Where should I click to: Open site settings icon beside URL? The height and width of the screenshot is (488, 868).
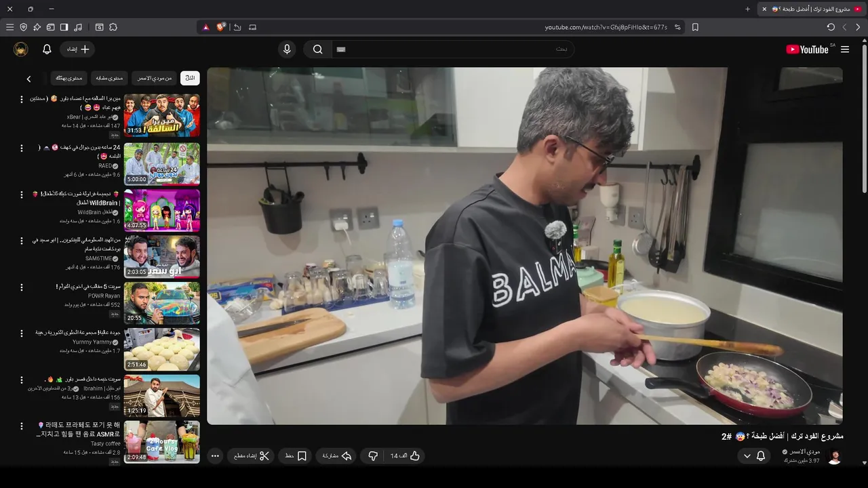point(677,27)
